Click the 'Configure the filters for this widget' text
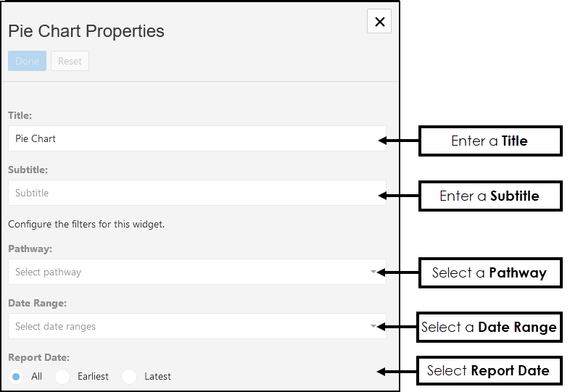Viewport: 570px width, 392px height. point(86,224)
